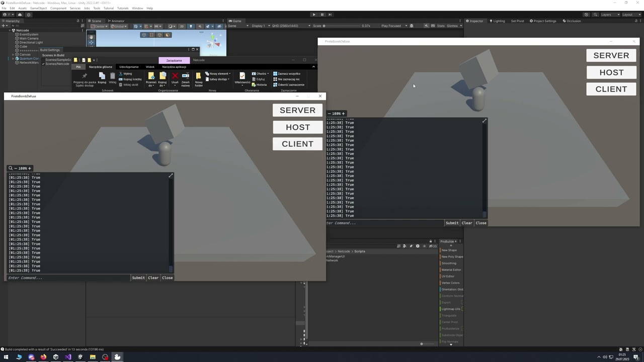Cut files using the Wytnij scissors icon

coord(121,74)
